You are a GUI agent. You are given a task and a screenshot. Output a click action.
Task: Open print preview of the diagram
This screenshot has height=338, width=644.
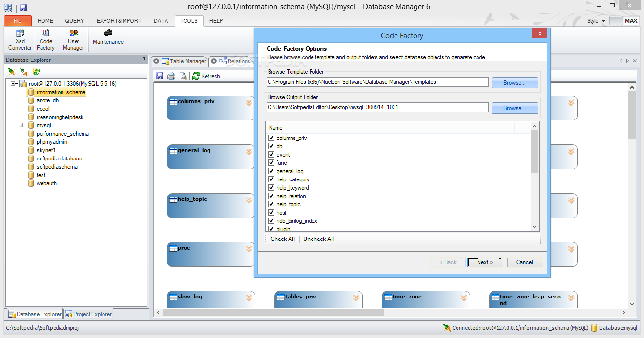coord(183,76)
